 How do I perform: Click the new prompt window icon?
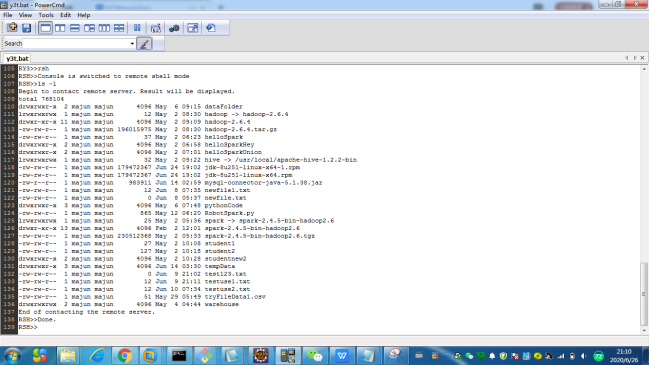pos(12,28)
